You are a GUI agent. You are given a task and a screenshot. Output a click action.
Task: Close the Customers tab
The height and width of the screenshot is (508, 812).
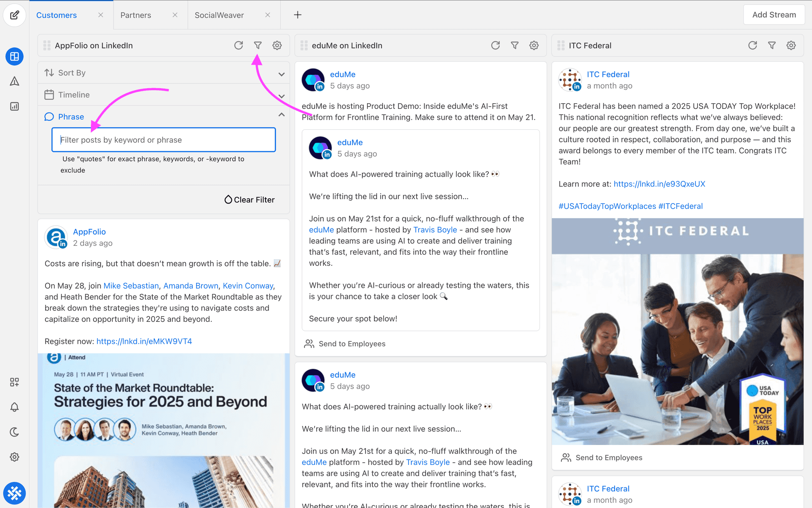coord(101,15)
